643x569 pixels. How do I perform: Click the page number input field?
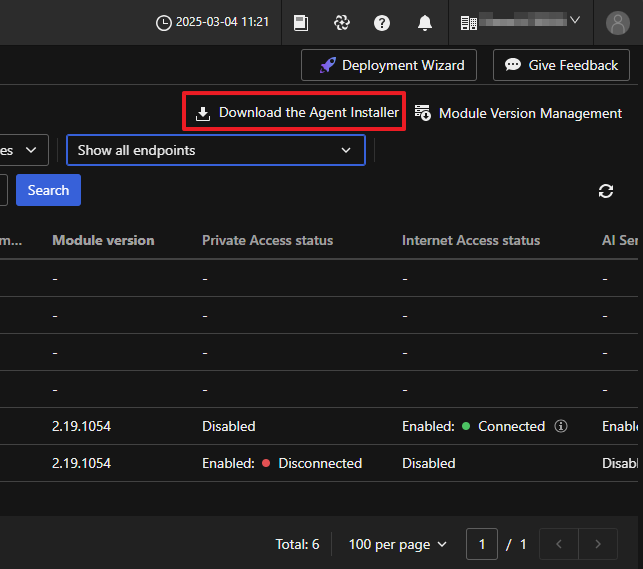pyautogui.click(x=482, y=544)
